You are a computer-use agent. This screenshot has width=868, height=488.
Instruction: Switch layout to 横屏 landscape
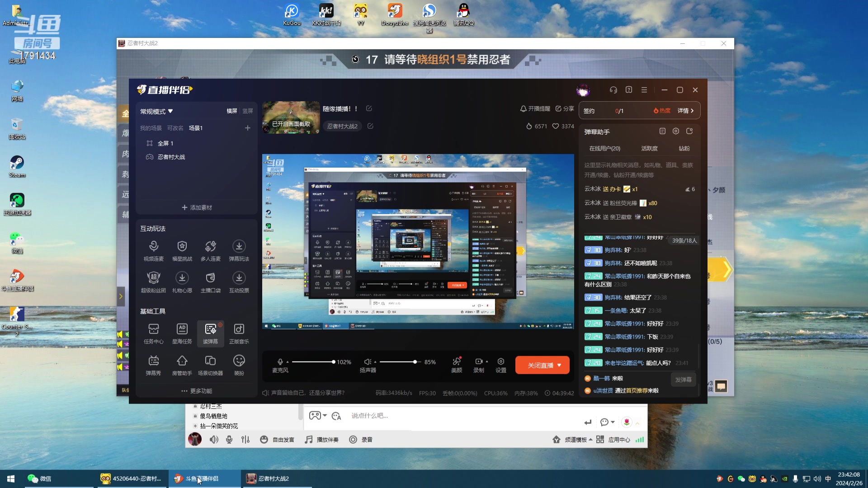[x=232, y=111]
